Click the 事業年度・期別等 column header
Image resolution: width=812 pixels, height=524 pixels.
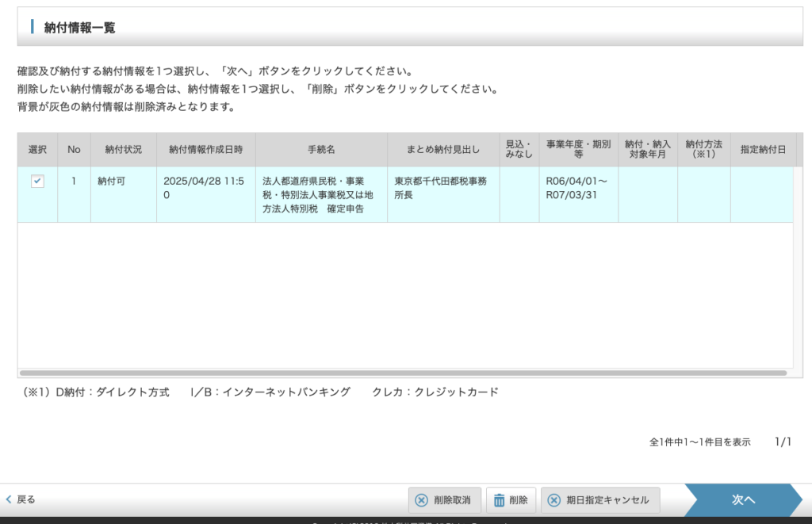click(x=578, y=149)
